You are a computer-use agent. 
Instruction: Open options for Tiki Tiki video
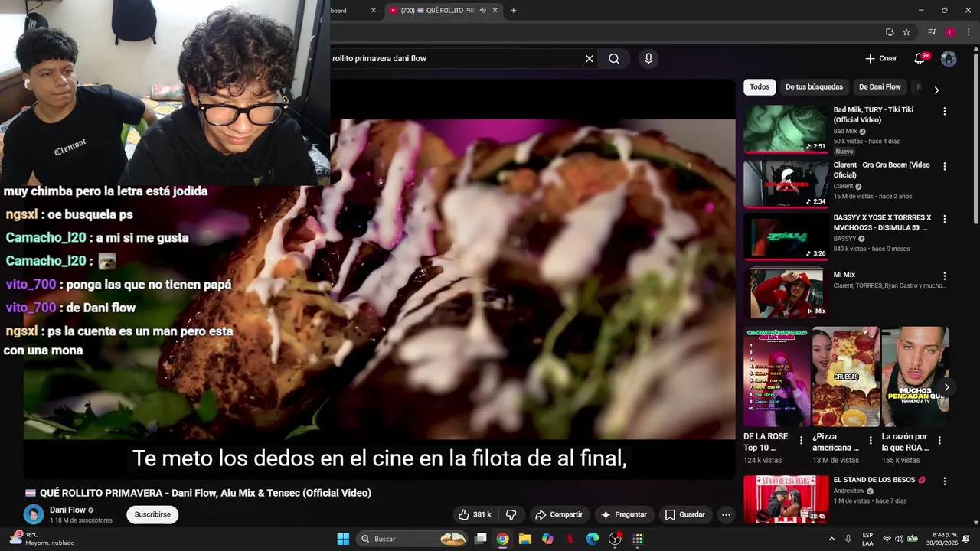pyautogui.click(x=944, y=111)
